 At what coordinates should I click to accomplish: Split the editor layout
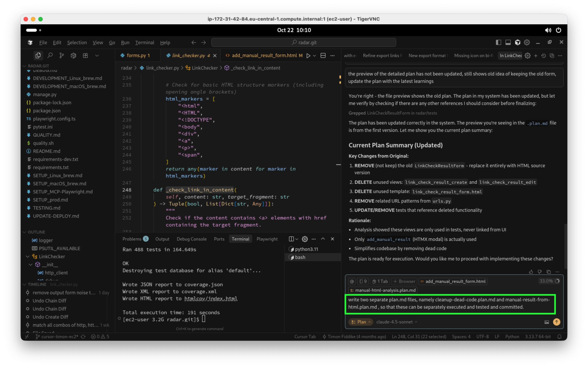pyautogui.click(x=323, y=55)
